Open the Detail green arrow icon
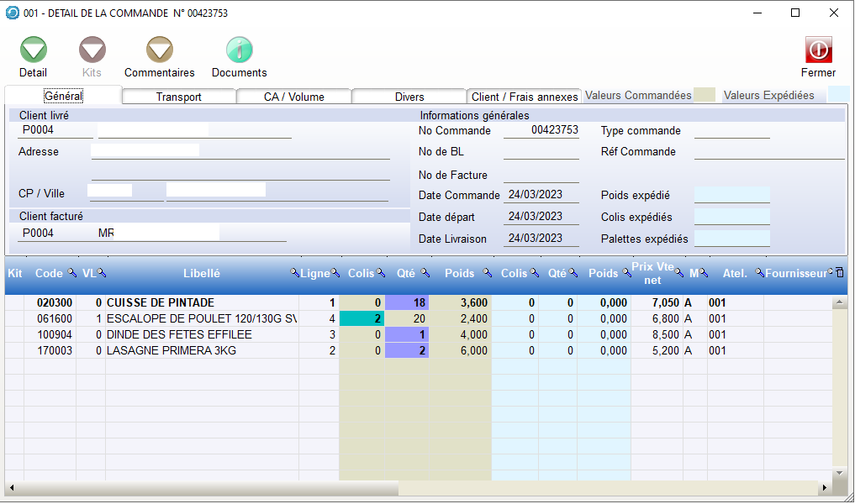This screenshot has width=855, height=504. 34,50
